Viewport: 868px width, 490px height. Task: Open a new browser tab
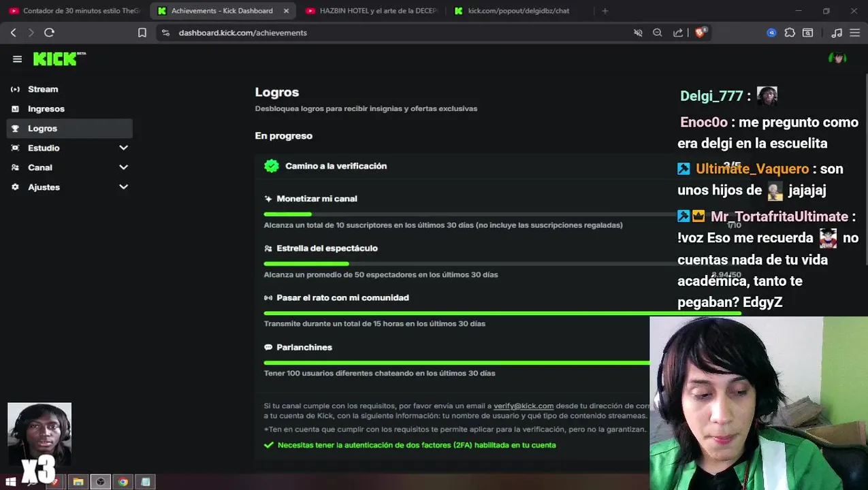605,11
